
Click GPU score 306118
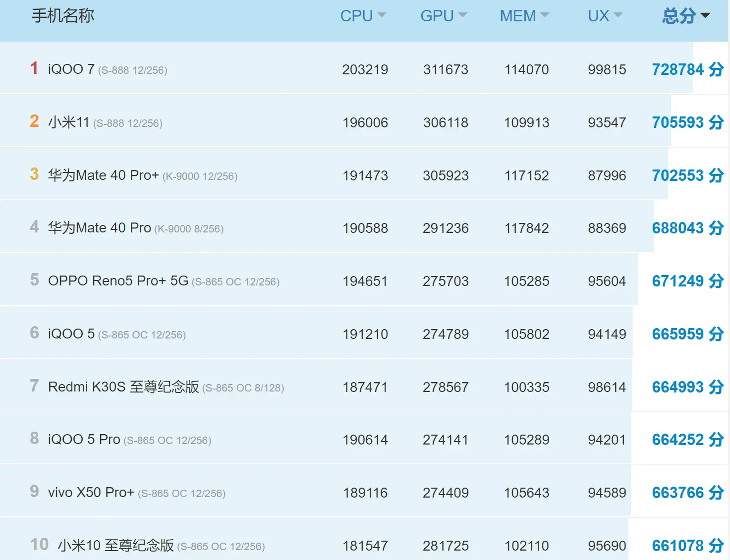pyautogui.click(x=446, y=122)
